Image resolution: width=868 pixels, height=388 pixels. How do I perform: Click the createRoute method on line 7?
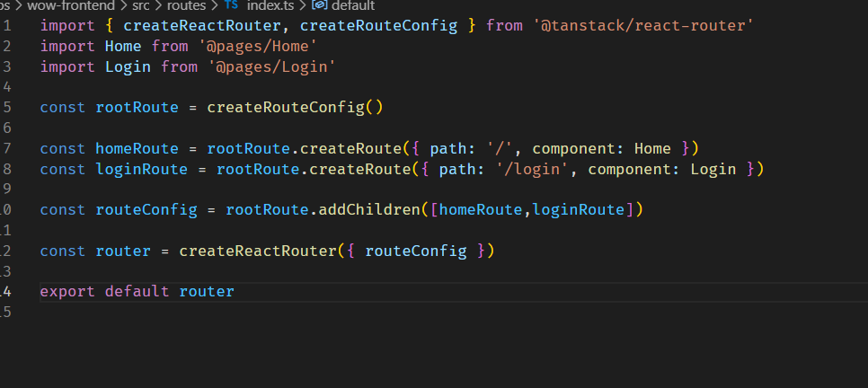pyautogui.click(x=351, y=148)
